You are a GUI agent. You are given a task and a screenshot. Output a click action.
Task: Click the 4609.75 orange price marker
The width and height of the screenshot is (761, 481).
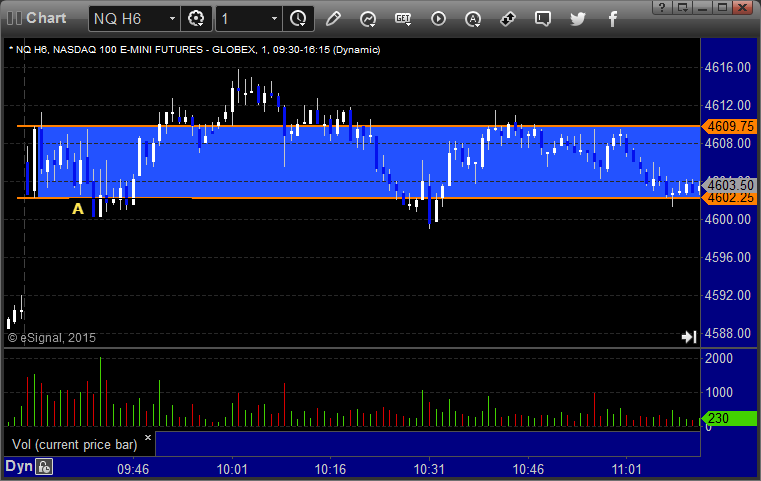(729, 126)
